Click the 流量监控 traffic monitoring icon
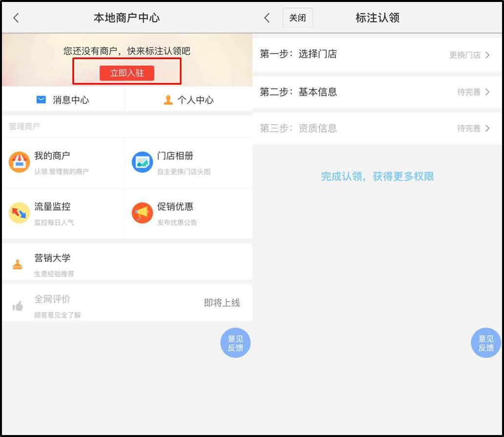Screen dimensions: 504x437 (x=20, y=214)
